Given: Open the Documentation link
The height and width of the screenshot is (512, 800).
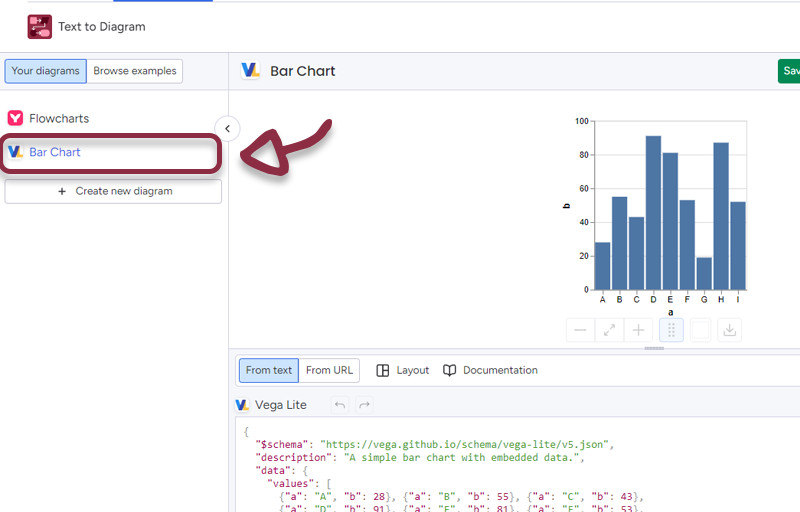Looking at the screenshot, I should 490,370.
